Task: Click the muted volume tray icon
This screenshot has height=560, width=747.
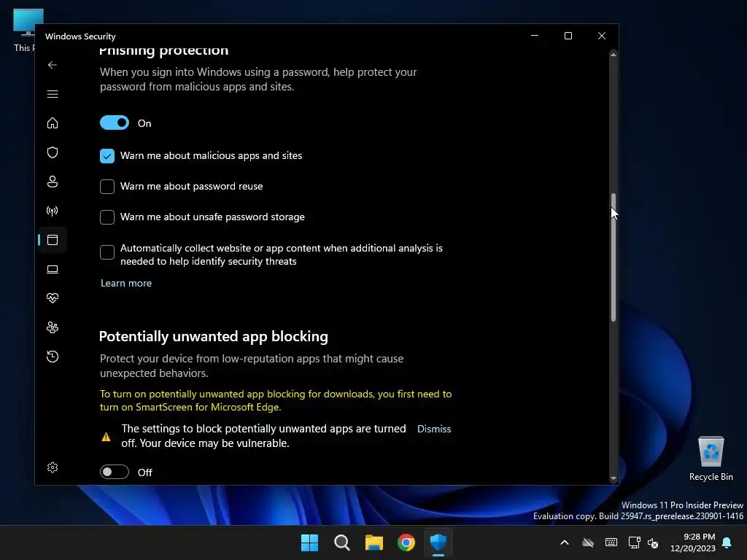Action: pos(653,542)
